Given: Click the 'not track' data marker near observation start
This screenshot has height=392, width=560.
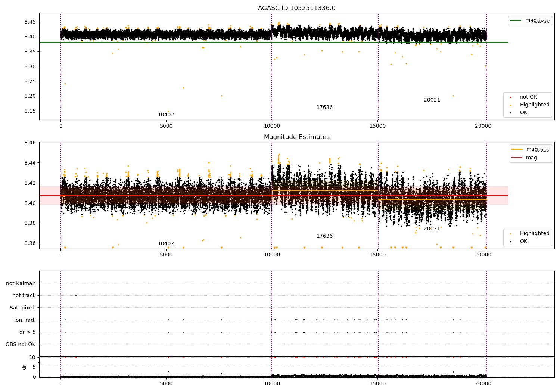Looking at the screenshot, I should click(75, 296).
